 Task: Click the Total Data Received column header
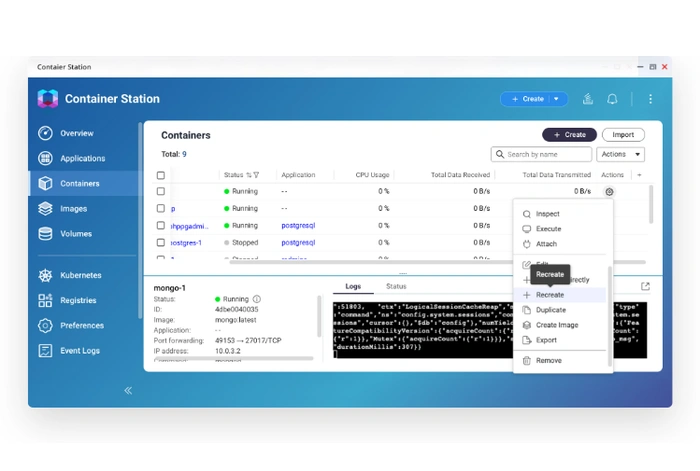pos(460,175)
